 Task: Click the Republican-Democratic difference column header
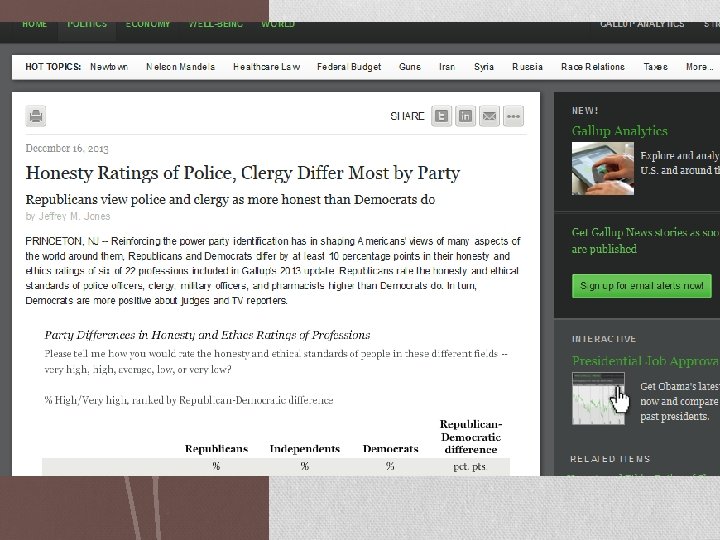471,437
